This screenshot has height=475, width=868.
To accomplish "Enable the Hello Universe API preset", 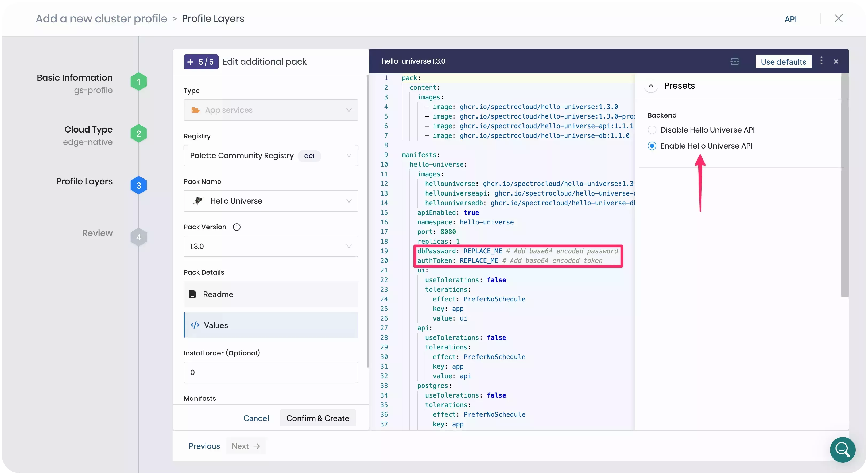I will (x=652, y=146).
